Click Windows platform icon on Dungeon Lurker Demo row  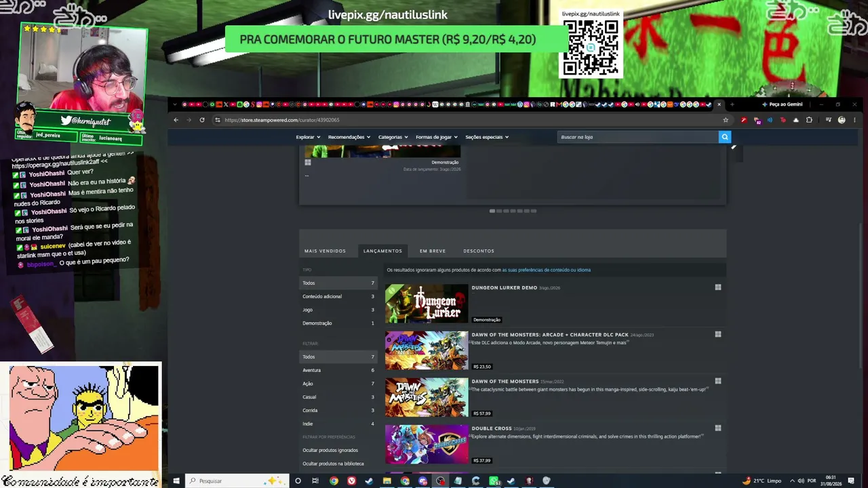tap(717, 287)
